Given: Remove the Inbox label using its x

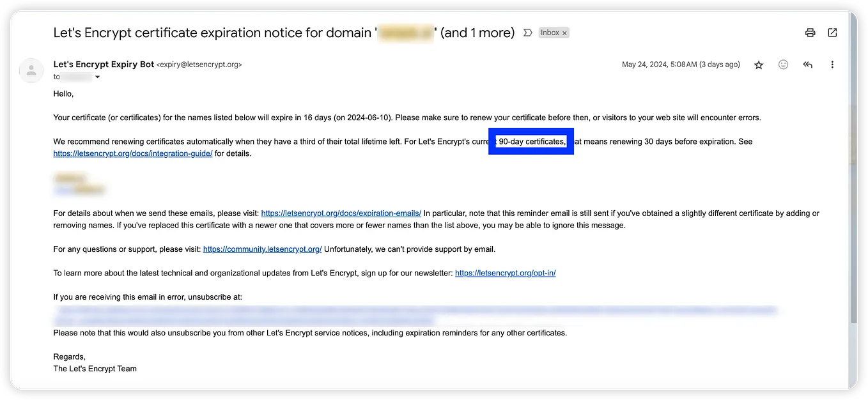Looking at the screenshot, I should (x=565, y=32).
